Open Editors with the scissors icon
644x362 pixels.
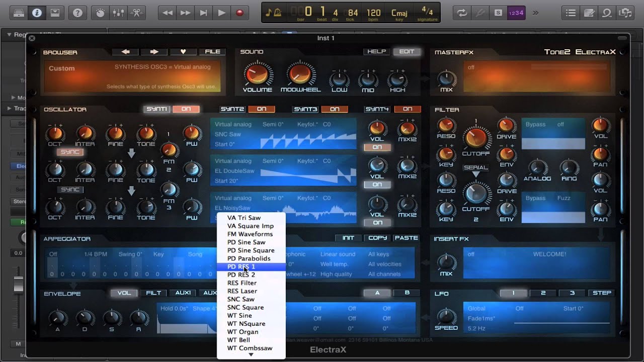click(136, 13)
